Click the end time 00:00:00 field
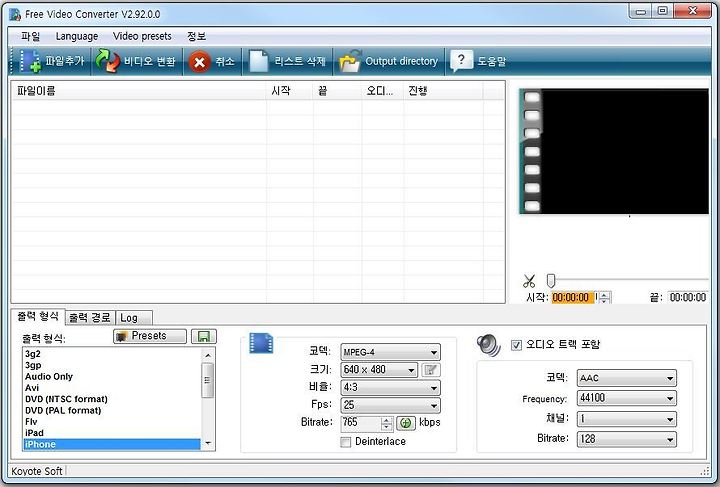This screenshot has width=720, height=487. tap(687, 297)
